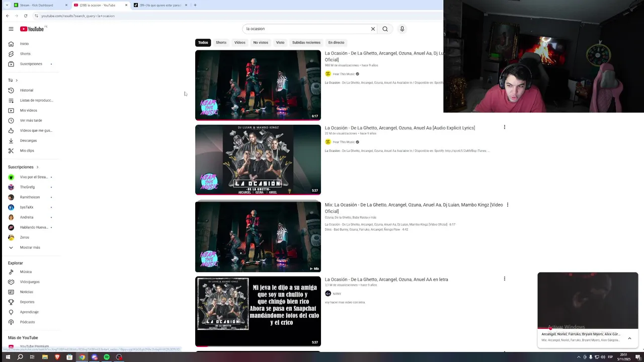The width and height of the screenshot is (644, 362).
Task: Select the 'Todos' filter chip
Action: coord(203,42)
